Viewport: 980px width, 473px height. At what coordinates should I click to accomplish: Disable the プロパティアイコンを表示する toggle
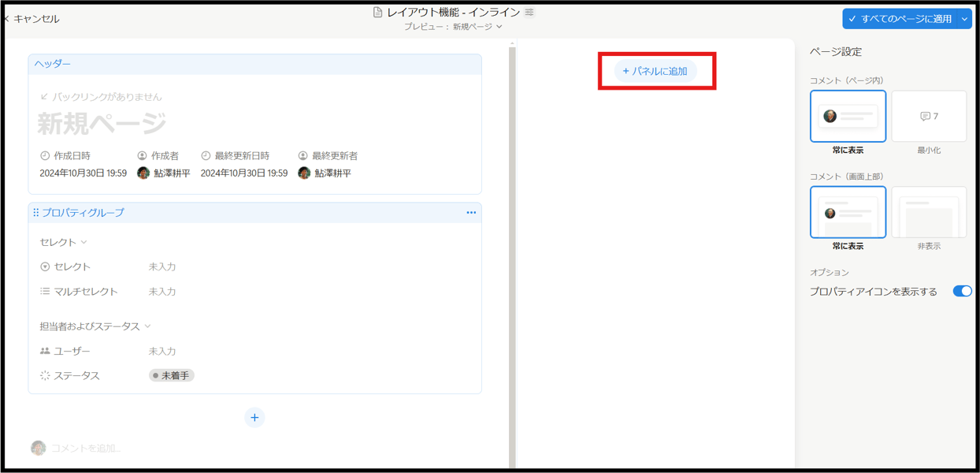(962, 291)
